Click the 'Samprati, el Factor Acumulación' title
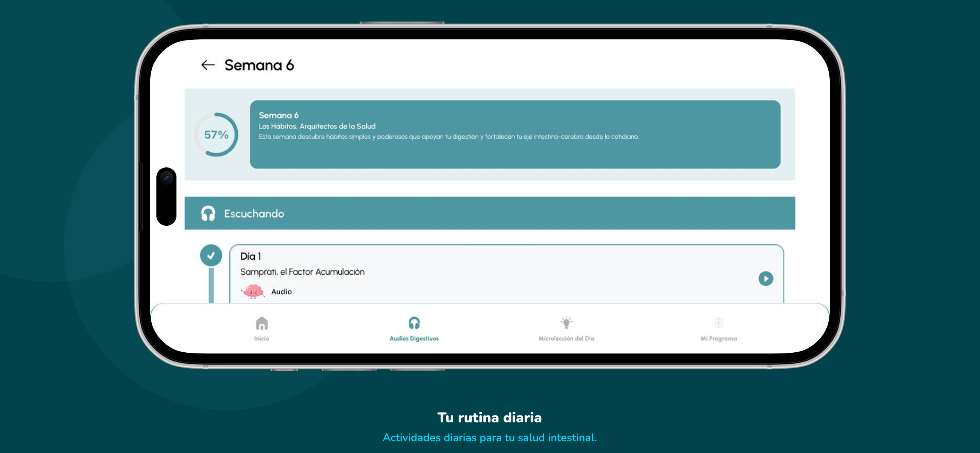This screenshot has width=980, height=453. pyautogui.click(x=303, y=272)
